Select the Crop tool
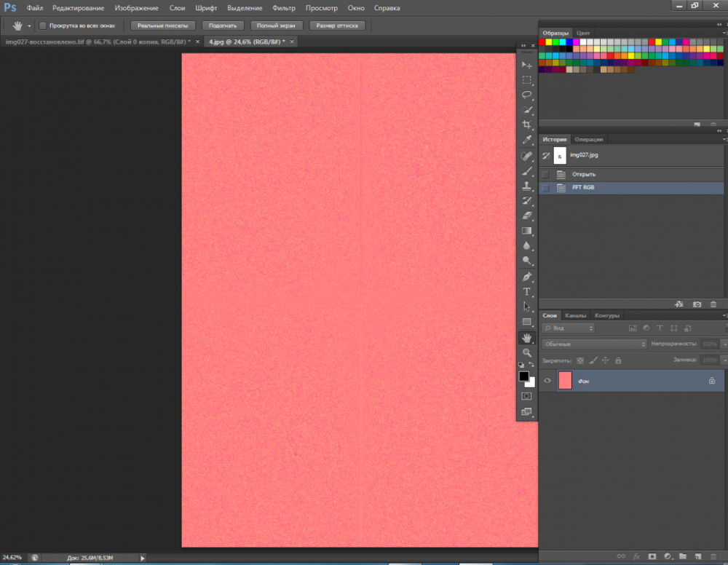 [x=526, y=125]
